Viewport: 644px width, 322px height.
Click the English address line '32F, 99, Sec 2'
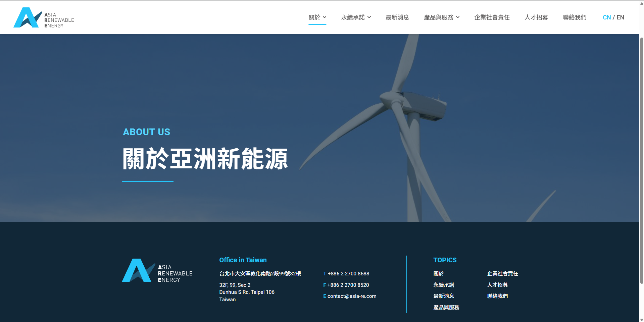coord(235,285)
